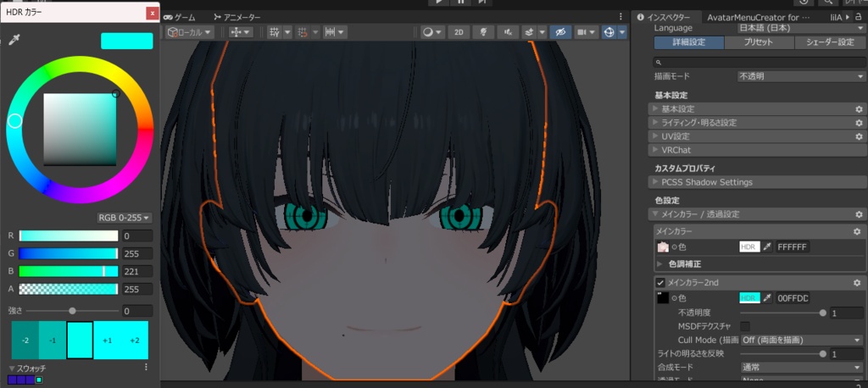The image size is (868, 388).
Task: Click the B channel slider
Action: coord(69,271)
